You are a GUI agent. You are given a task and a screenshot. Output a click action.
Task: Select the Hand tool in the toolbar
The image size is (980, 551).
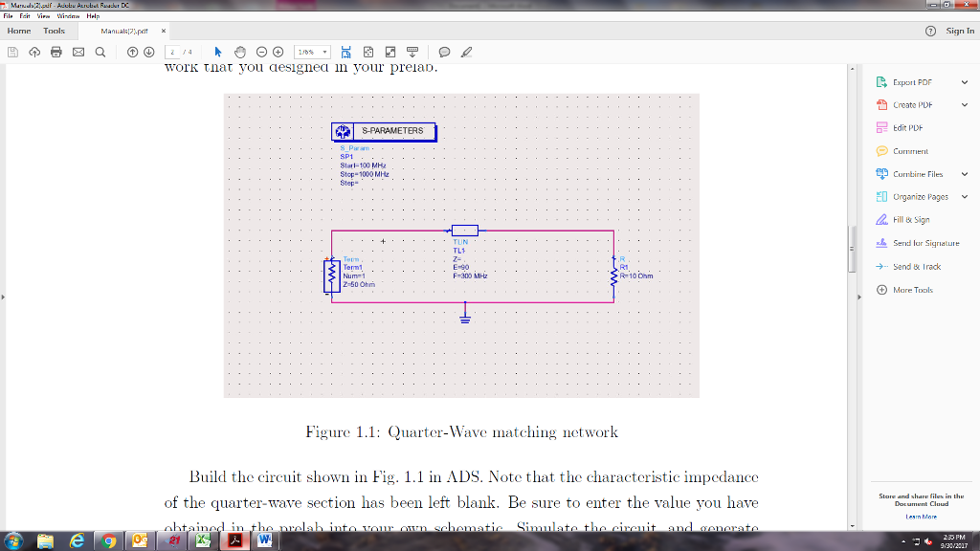tap(238, 52)
